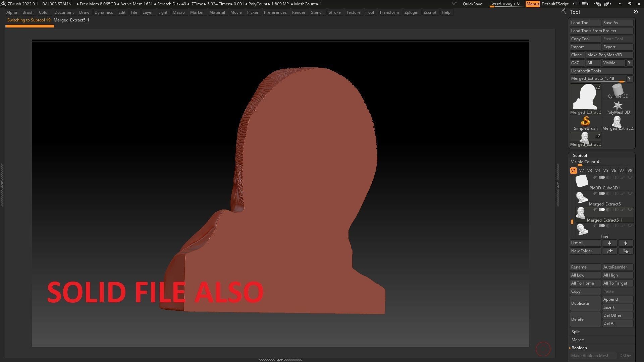The width and height of the screenshot is (644, 362).
Task: Choose the SimpleBrush tool icon
Action: (585, 122)
